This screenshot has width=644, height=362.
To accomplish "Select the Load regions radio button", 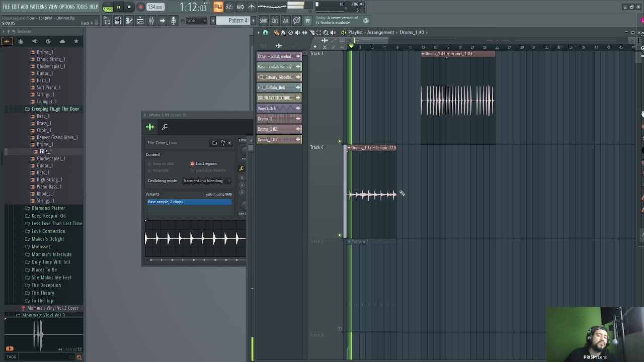I will point(192,163).
